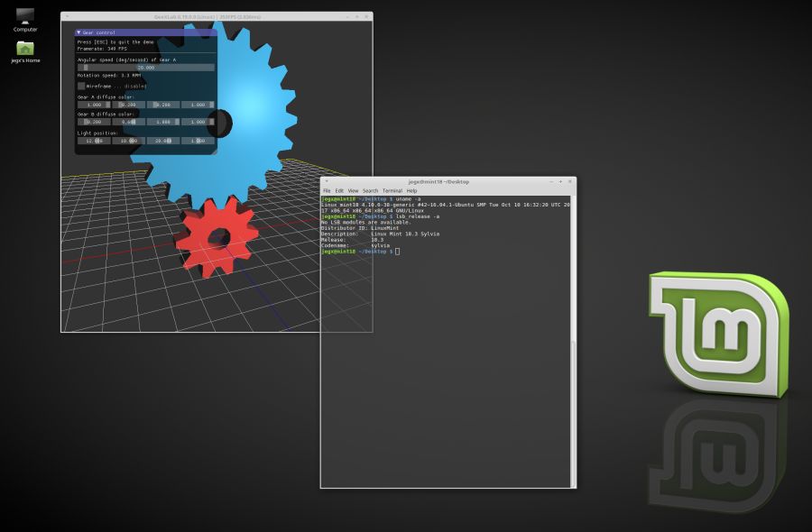Maximize the terminal window
Screen dimensions: 812x532
(x=560, y=181)
